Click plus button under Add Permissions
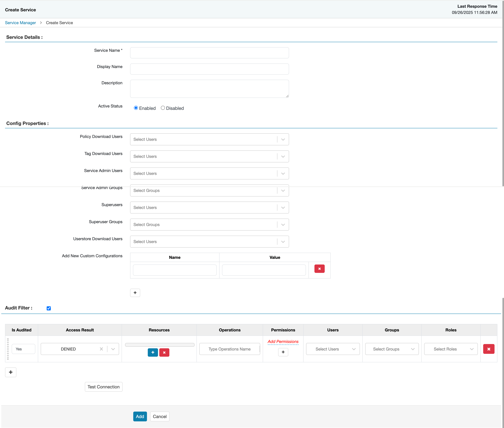The width and height of the screenshot is (504, 428). [283, 352]
